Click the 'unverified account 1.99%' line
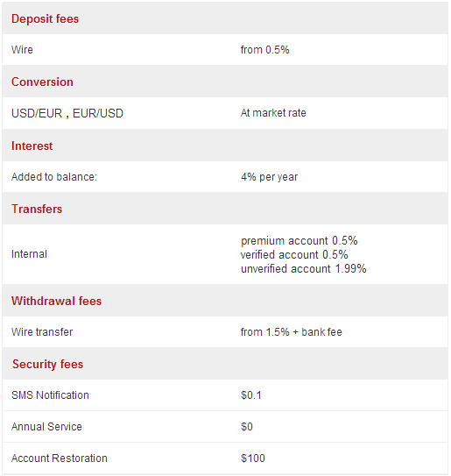This screenshot has height=476, width=451. (x=304, y=268)
